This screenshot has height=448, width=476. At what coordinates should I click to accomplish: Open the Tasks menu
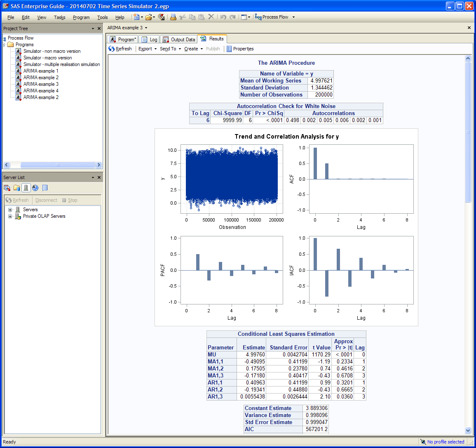click(x=59, y=17)
